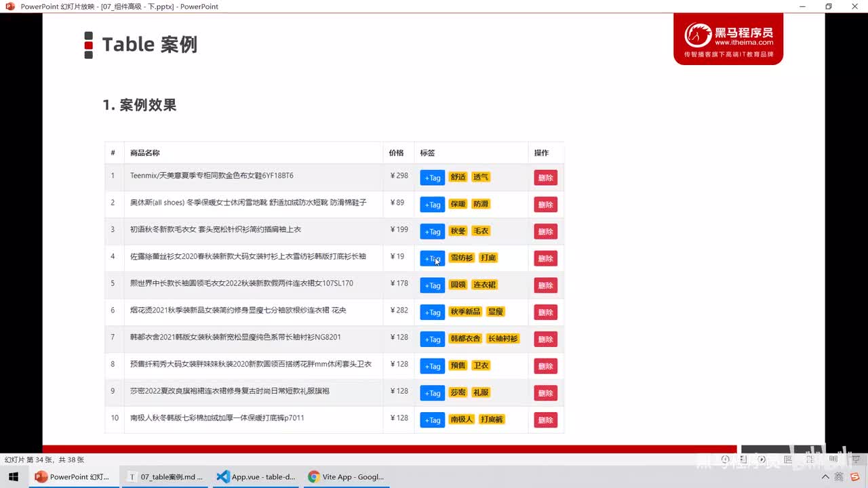Open 07_table案例.md taskbar window
868x488 pixels.
pos(166,477)
